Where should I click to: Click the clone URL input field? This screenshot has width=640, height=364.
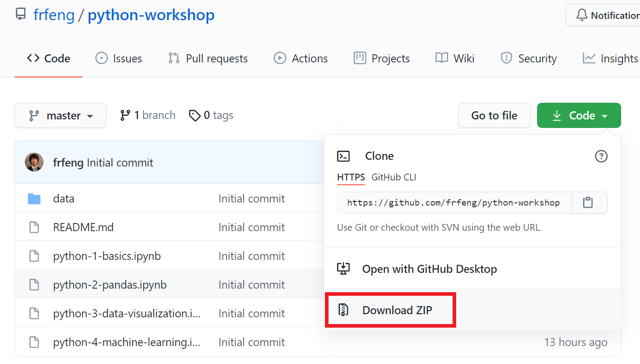(x=454, y=203)
